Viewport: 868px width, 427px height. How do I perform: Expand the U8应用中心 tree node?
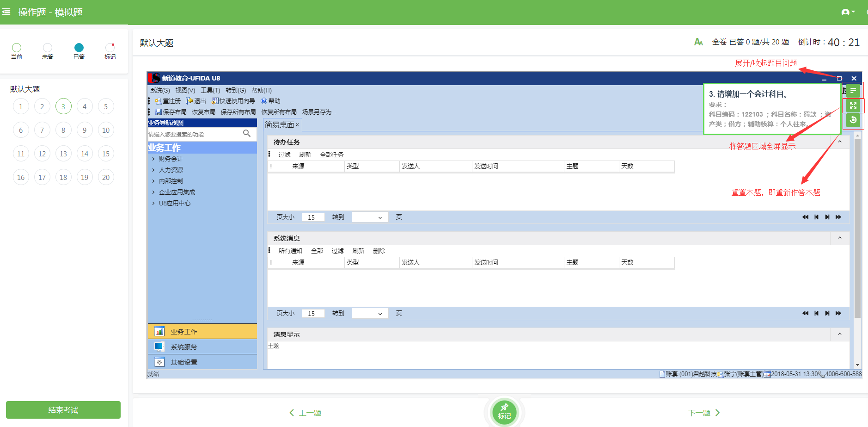pyautogui.click(x=153, y=203)
